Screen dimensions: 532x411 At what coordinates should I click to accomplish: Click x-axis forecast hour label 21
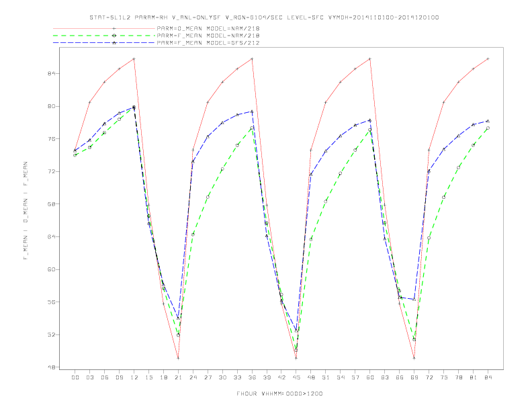[x=178, y=377]
